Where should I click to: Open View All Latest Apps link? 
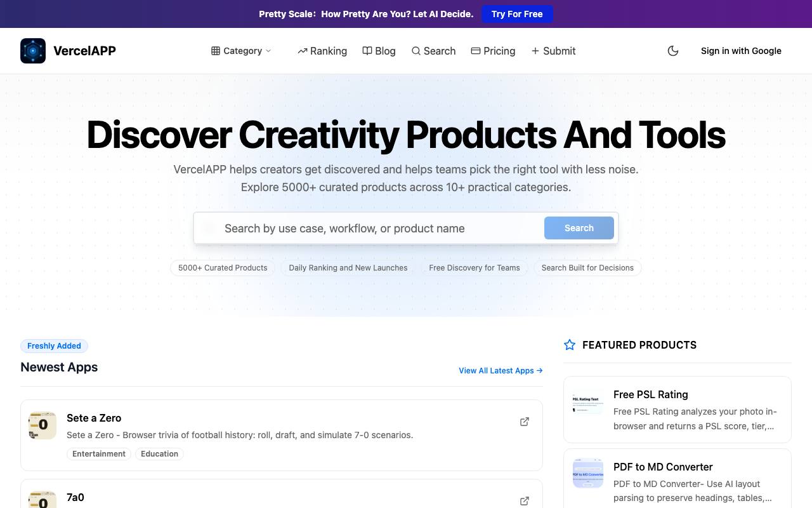(501, 371)
